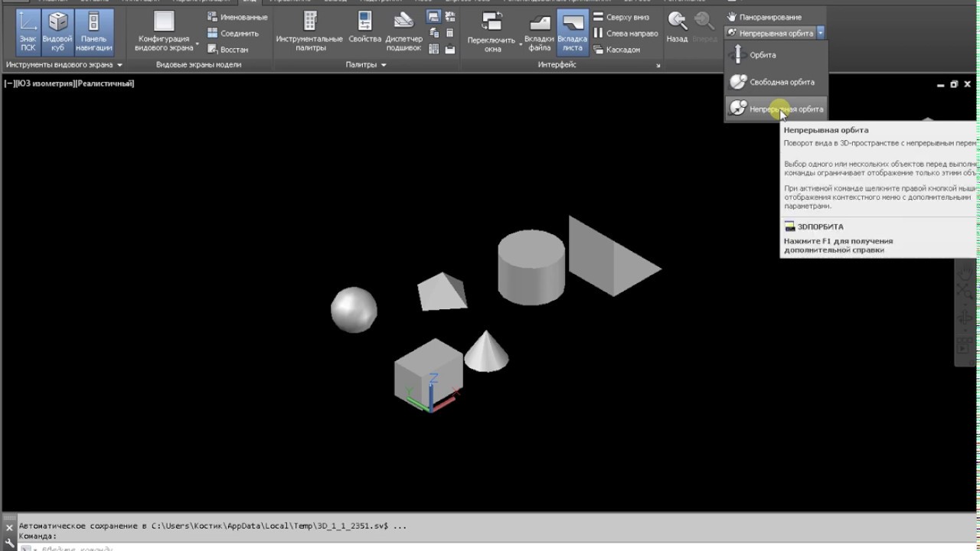Click the Непрерывная орбита split button in ribbon

[769, 33]
